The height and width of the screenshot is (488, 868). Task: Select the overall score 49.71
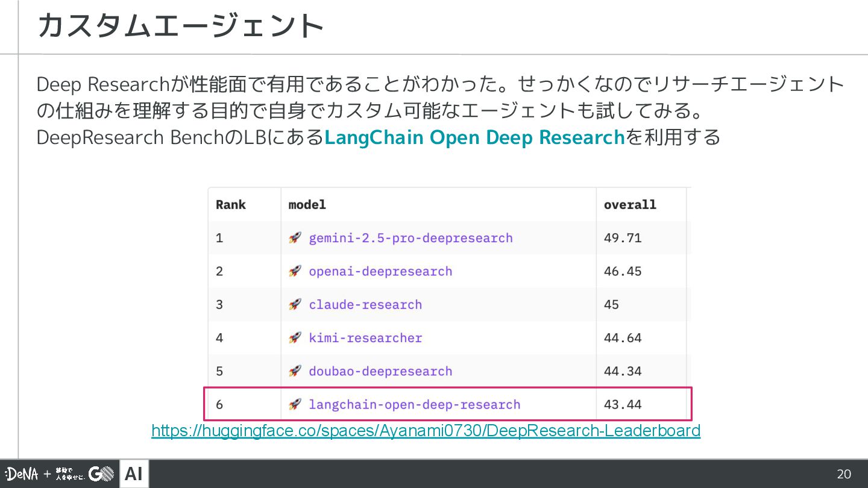(x=623, y=238)
